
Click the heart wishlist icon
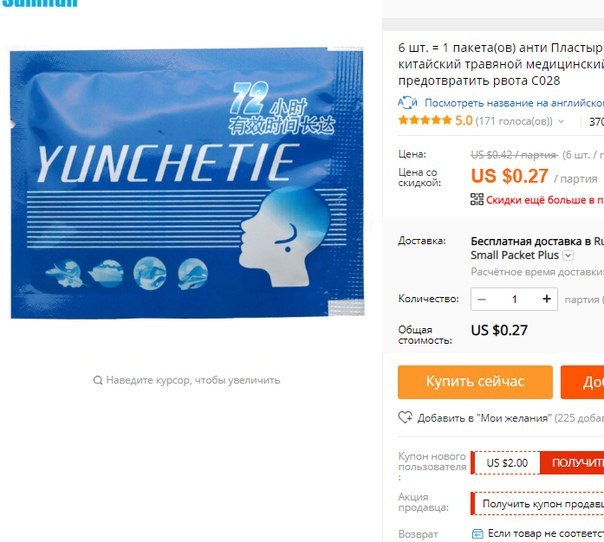405,417
